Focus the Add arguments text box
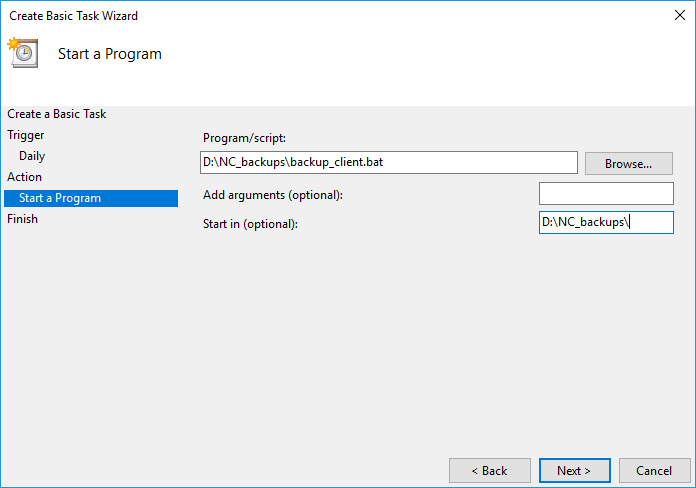Viewport: 696px width, 488px height. 606,194
